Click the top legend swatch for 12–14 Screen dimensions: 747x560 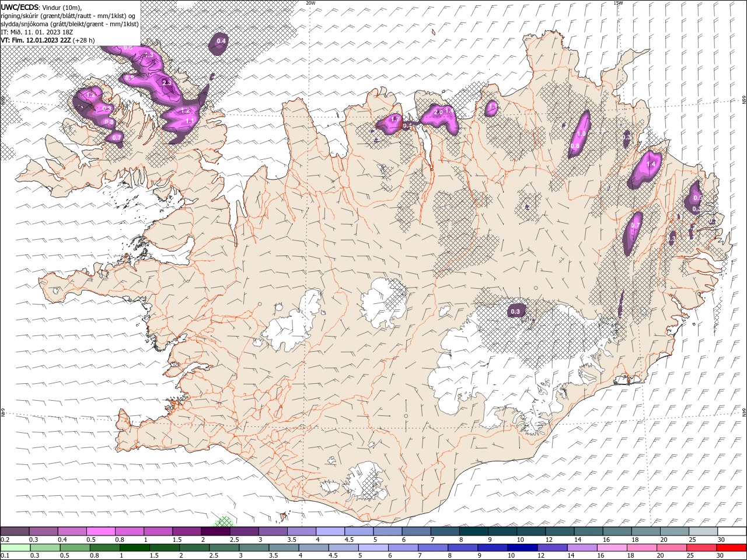point(559,531)
